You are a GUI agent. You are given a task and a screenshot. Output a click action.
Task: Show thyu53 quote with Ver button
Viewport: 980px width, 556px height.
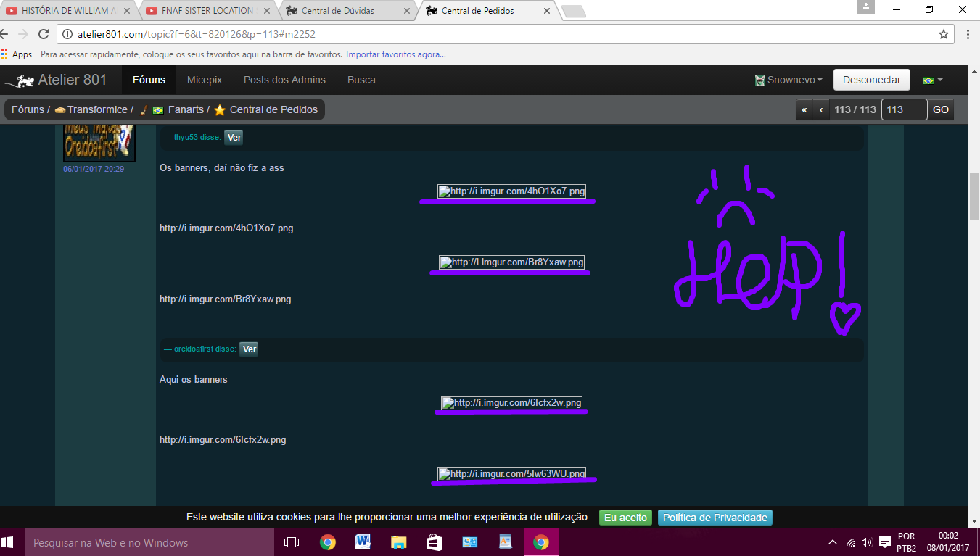coord(234,138)
